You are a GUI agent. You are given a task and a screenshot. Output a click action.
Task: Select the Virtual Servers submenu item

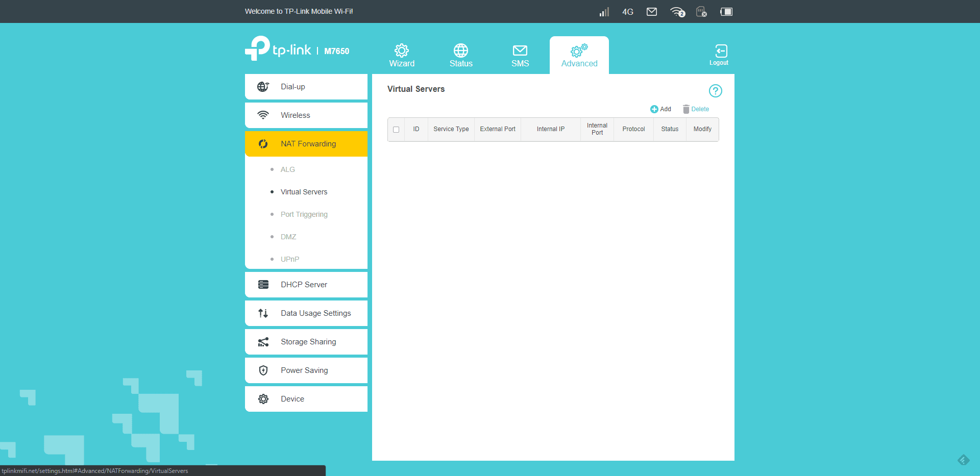coord(304,192)
